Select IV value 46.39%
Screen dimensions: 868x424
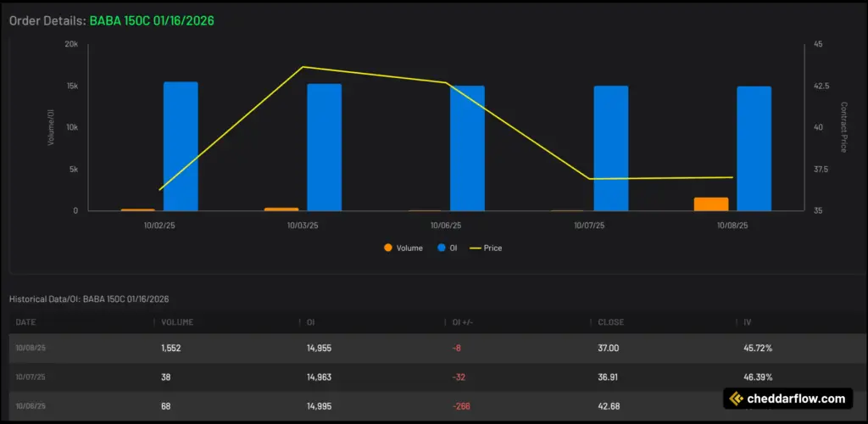click(758, 377)
